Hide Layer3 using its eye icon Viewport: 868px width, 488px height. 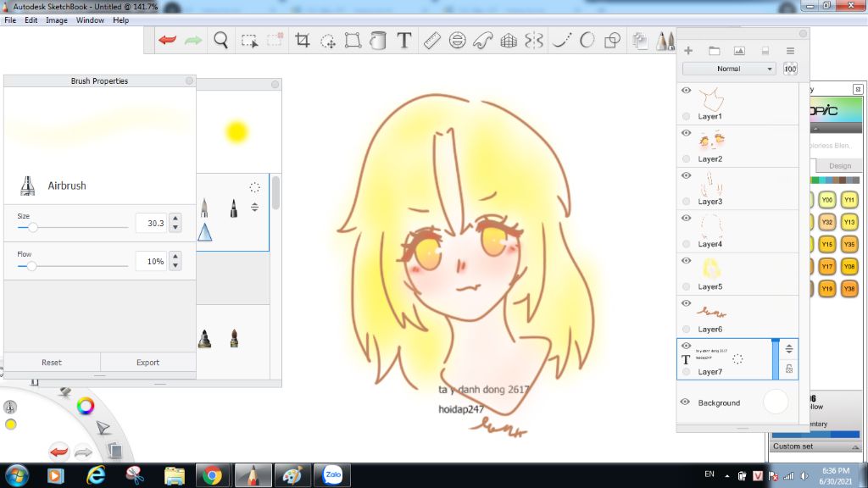[687, 175]
